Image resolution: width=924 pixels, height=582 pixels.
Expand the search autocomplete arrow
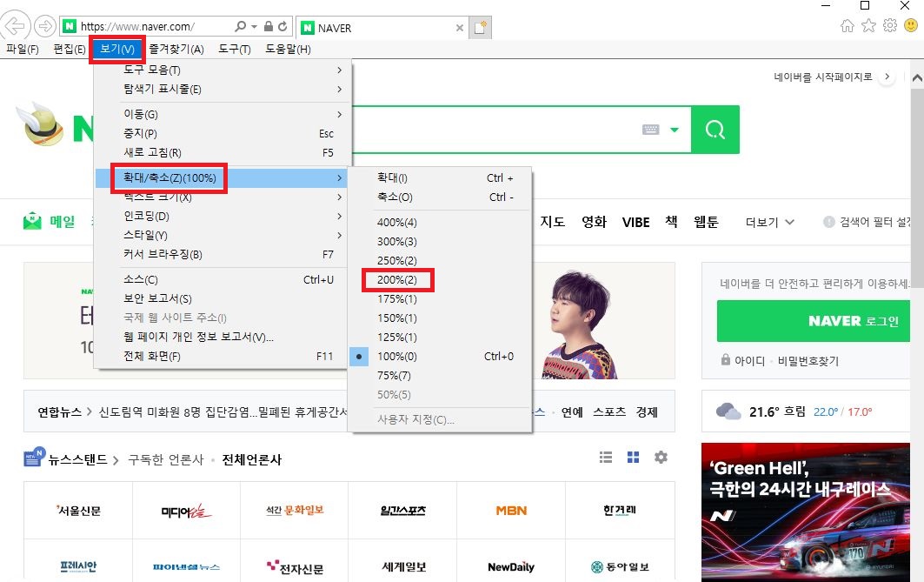click(675, 130)
